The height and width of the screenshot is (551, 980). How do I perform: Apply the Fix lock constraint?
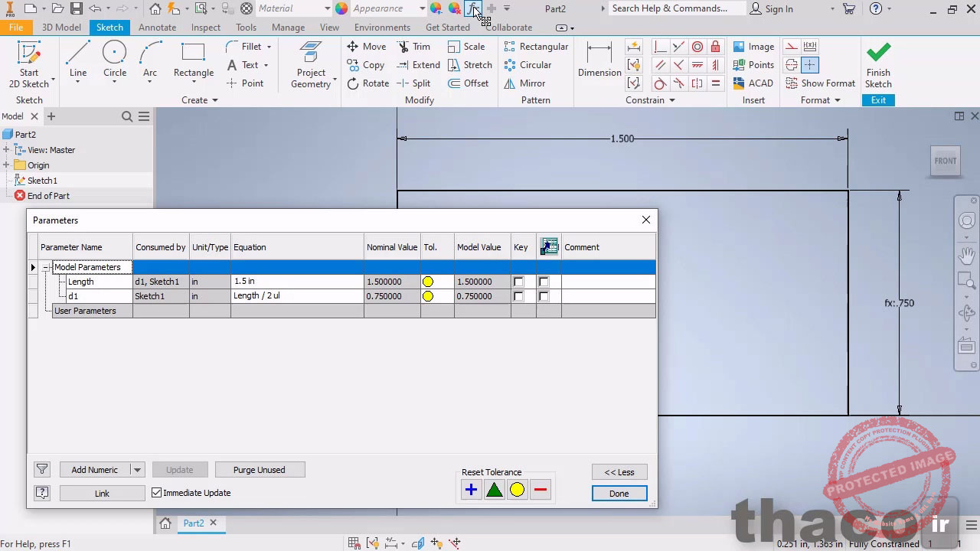pos(715,47)
